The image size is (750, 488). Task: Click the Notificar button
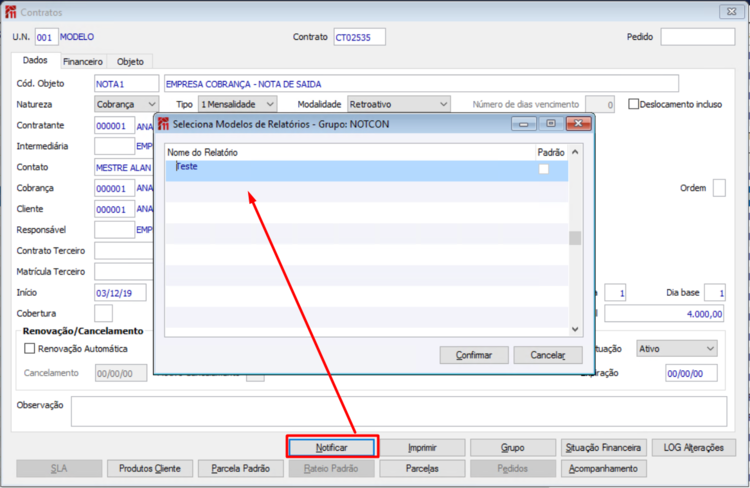click(331, 447)
